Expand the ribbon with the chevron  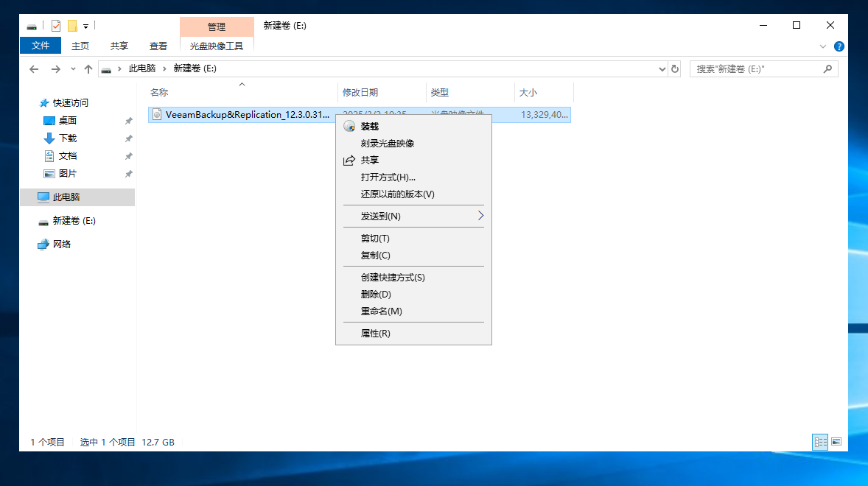coord(822,46)
